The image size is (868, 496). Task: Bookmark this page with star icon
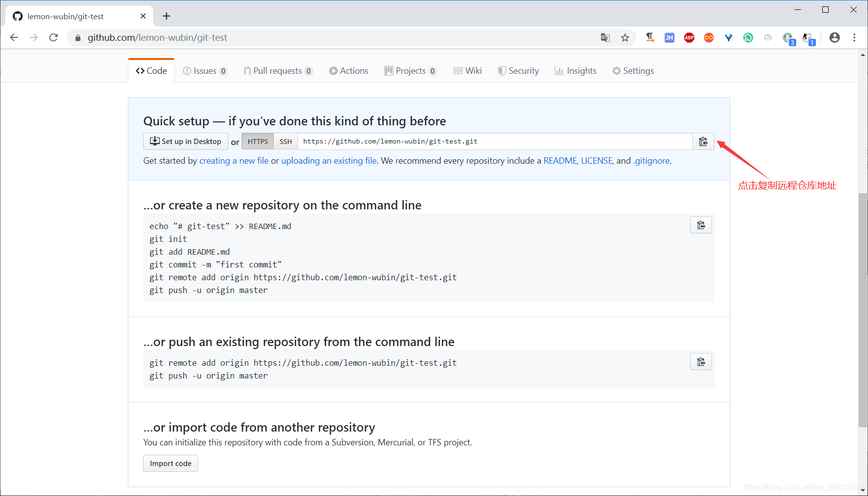(625, 38)
